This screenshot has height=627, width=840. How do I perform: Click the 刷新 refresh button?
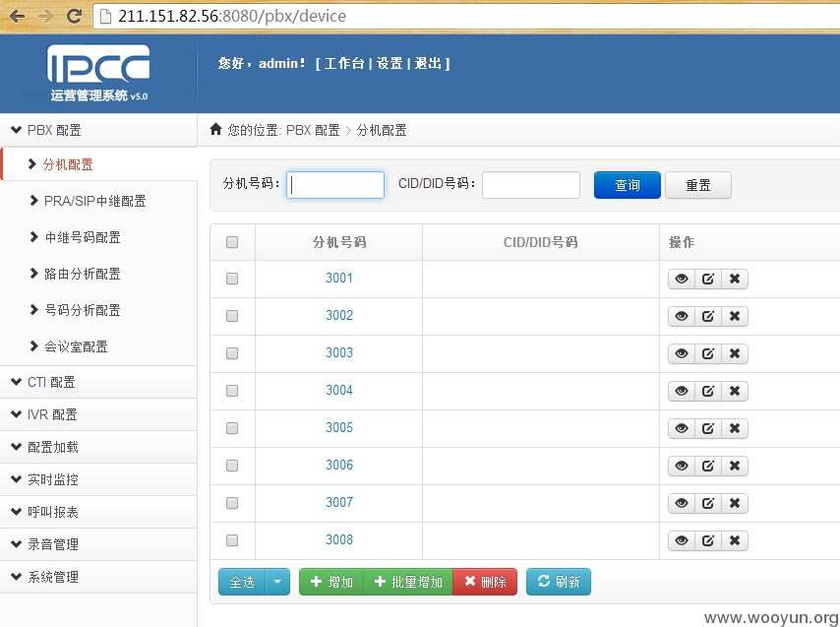point(559,582)
